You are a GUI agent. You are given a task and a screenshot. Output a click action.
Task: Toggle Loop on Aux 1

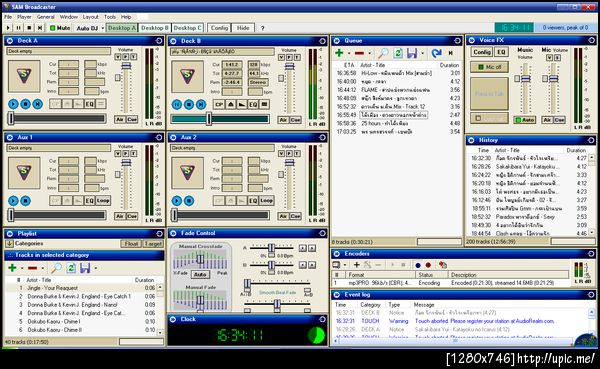(103, 201)
